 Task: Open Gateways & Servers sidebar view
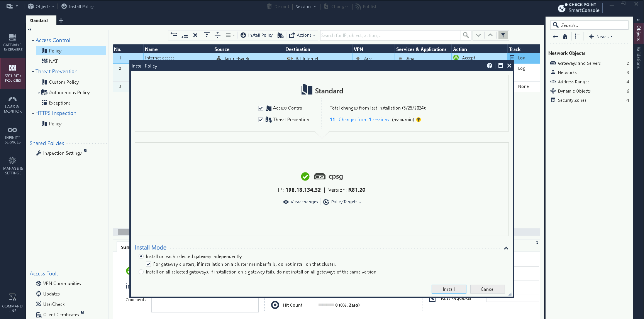click(x=13, y=42)
